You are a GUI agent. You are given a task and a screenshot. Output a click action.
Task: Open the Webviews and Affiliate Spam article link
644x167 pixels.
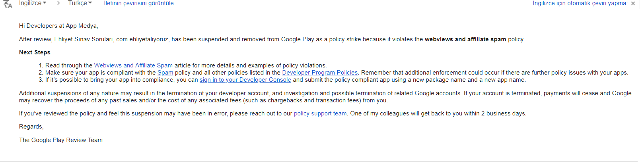[x=133, y=65]
